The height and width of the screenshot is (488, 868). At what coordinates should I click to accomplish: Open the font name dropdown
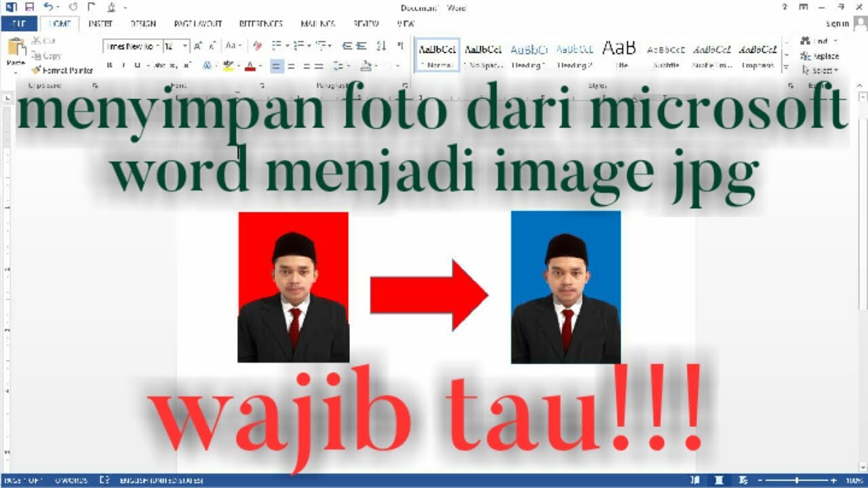(x=158, y=46)
